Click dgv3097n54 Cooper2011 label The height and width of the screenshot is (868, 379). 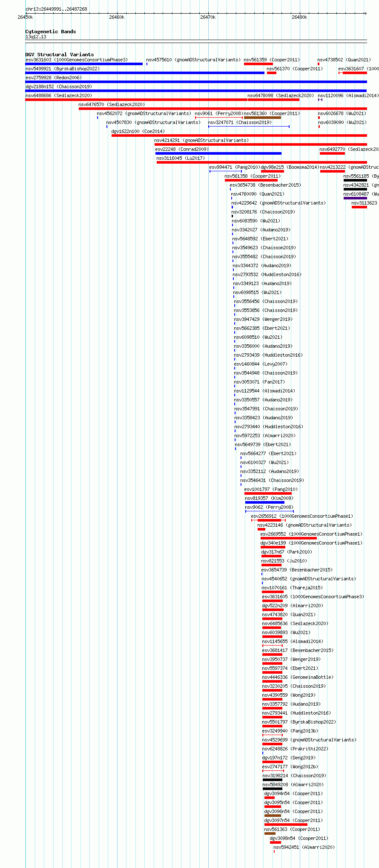pos(293,820)
